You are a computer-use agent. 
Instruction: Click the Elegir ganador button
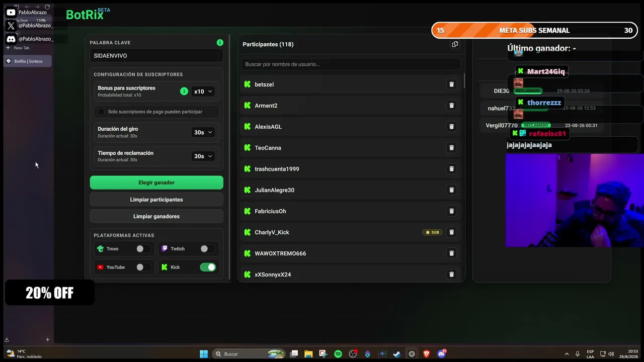pos(156,183)
